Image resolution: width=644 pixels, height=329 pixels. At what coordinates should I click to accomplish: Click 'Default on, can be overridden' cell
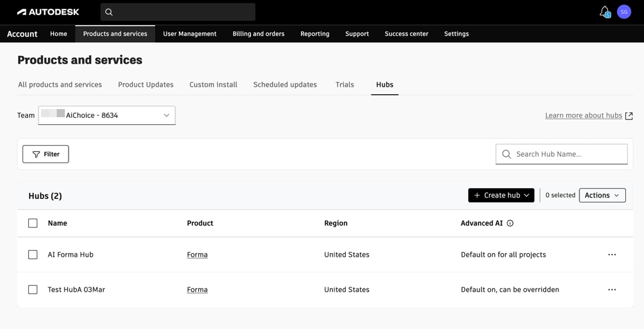click(x=510, y=290)
